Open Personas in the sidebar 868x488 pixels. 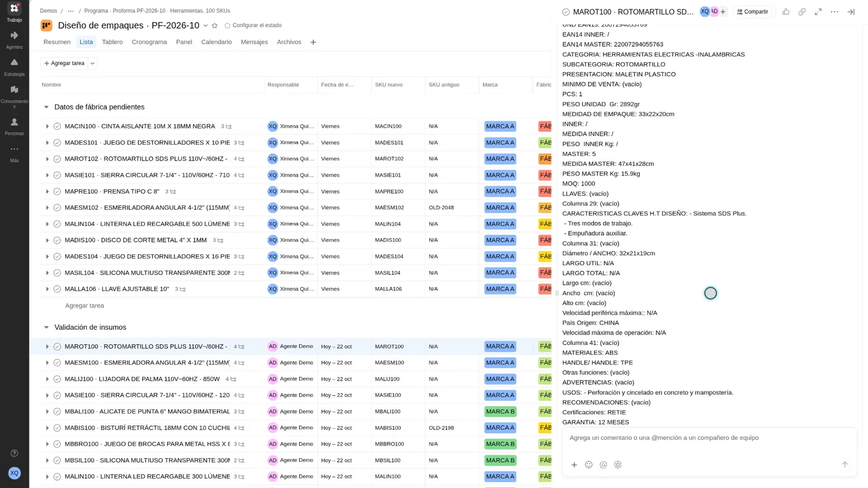[x=14, y=126]
